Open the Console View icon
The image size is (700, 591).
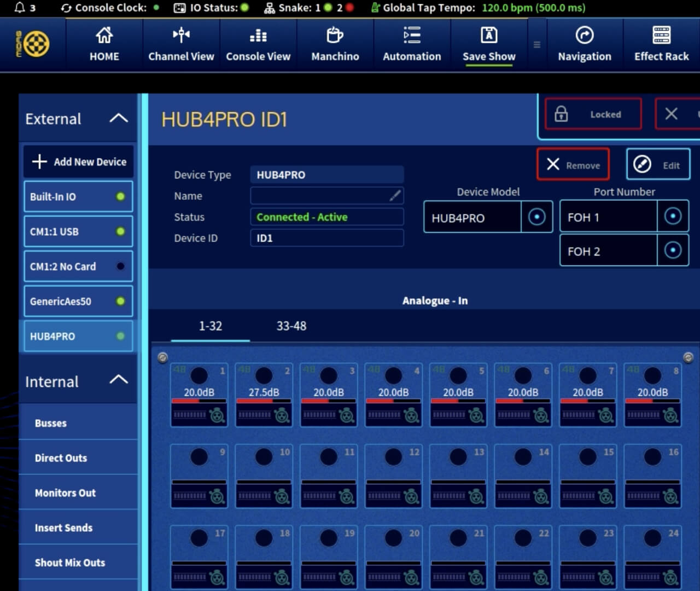point(258,36)
